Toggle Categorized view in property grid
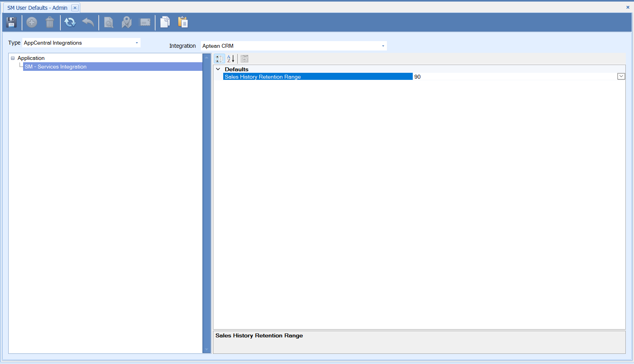The width and height of the screenshot is (634, 364). click(220, 59)
